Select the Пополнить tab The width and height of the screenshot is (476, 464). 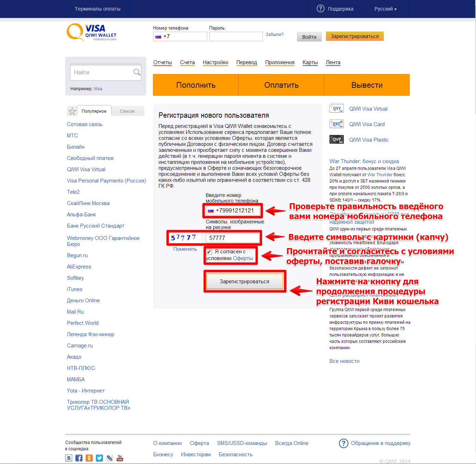point(196,85)
